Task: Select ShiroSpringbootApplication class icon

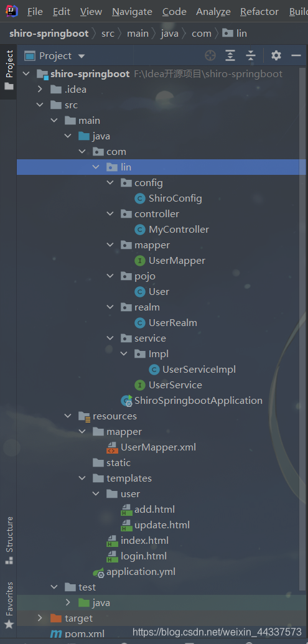Action: point(126,401)
